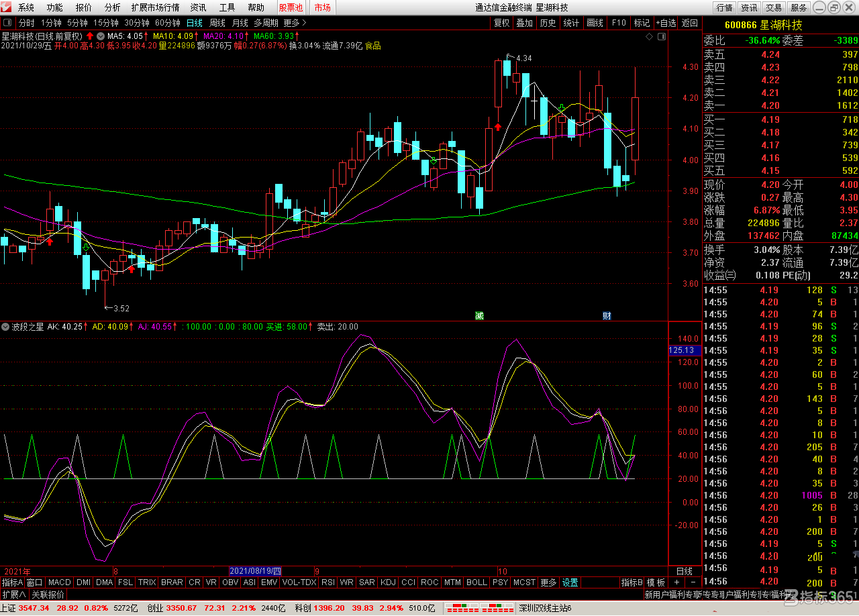Click the 指标A tab
The width and height of the screenshot is (859, 616).
click(x=12, y=582)
